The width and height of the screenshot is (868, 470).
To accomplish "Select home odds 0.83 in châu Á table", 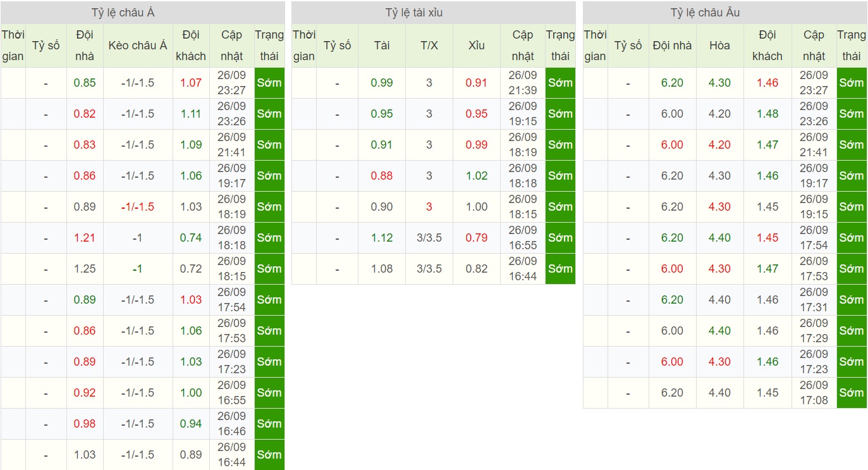I will click(85, 145).
